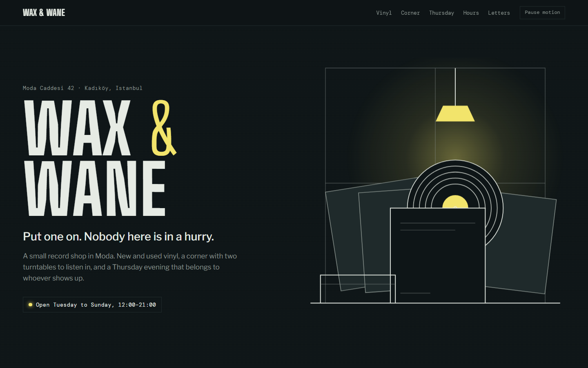Click the front record sleeve illustration
Image resolution: width=588 pixels, height=368 pixels.
pyautogui.click(x=438, y=256)
